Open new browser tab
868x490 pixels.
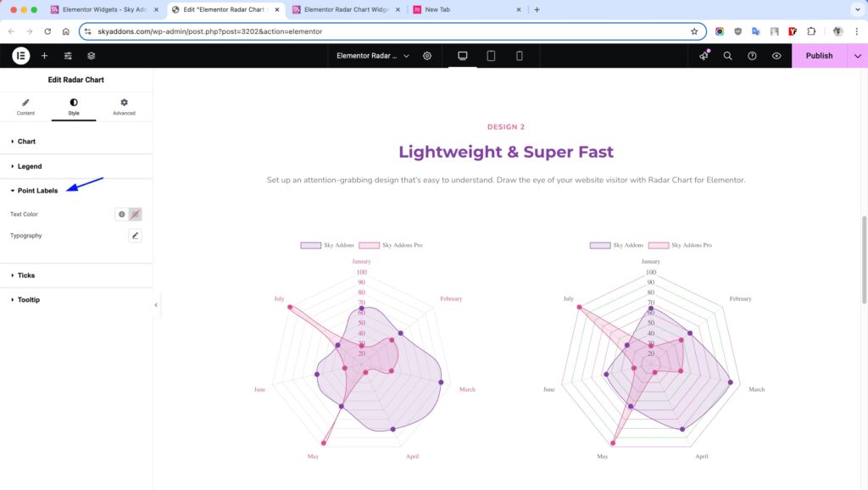pos(537,9)
